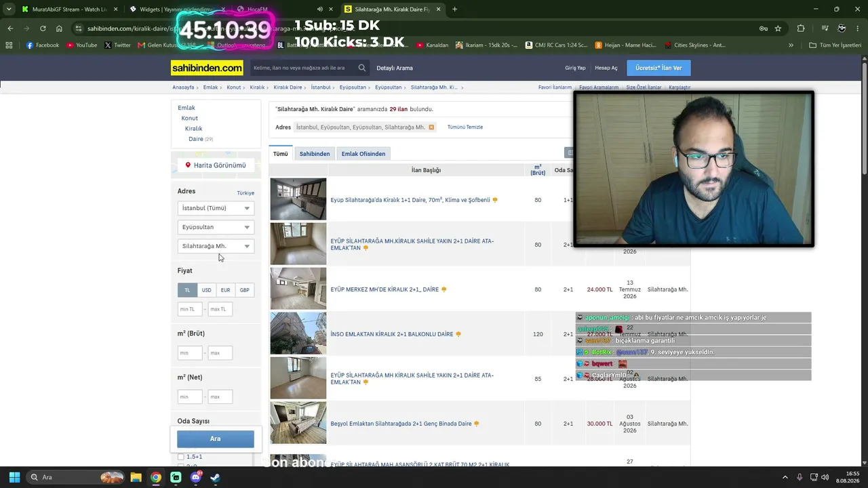Open the Eyüpsultan district dropdown
The image size is (868, 488).
point(216,227)
